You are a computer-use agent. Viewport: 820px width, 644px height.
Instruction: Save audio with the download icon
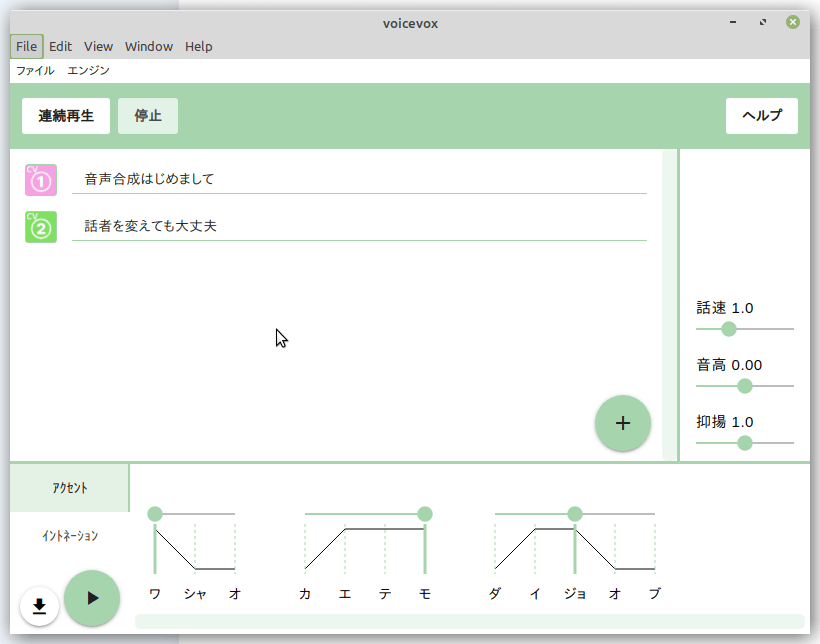pyautogui.click(x=39, y=606)
